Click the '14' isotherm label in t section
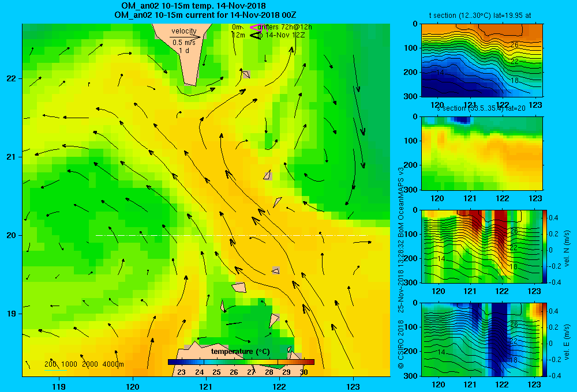The image size is (577, 392). [x=440, y=73]
